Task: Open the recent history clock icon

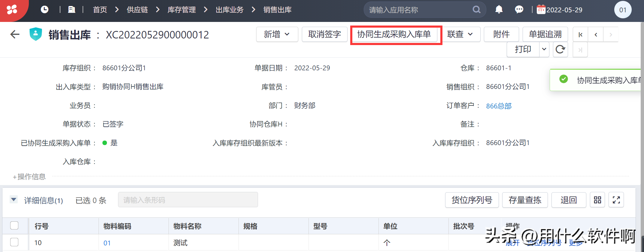Action: 44,10
